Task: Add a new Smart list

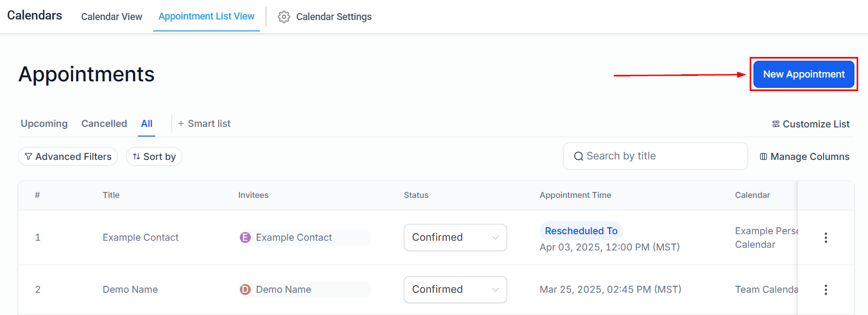Action: click(204, 124)
